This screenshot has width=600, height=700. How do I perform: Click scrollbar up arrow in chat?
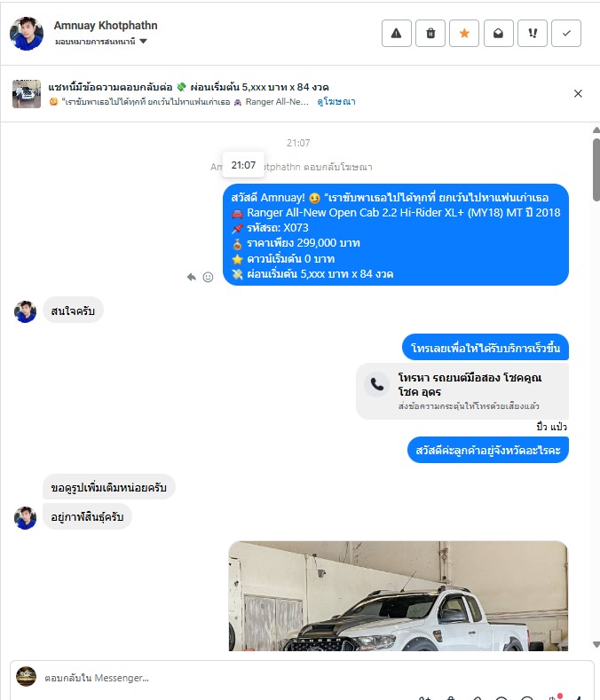[596, 130]
